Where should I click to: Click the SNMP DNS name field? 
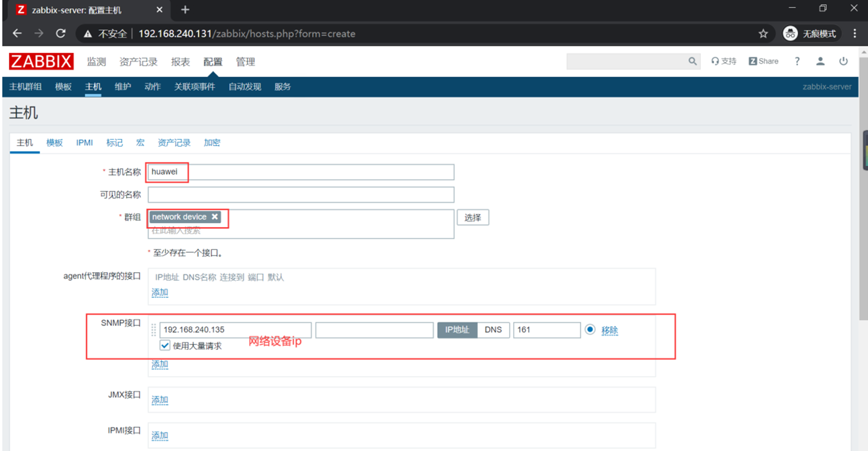374,330
